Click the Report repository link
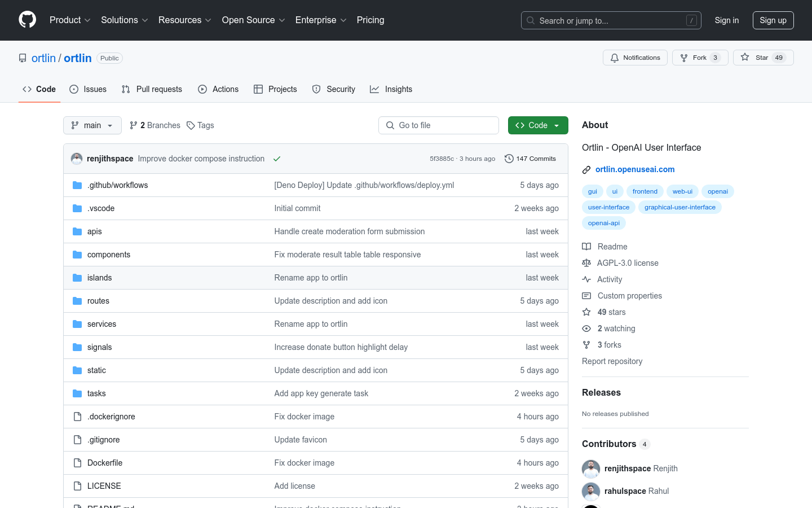The image size is (812, 508). [x=612, y=361]
